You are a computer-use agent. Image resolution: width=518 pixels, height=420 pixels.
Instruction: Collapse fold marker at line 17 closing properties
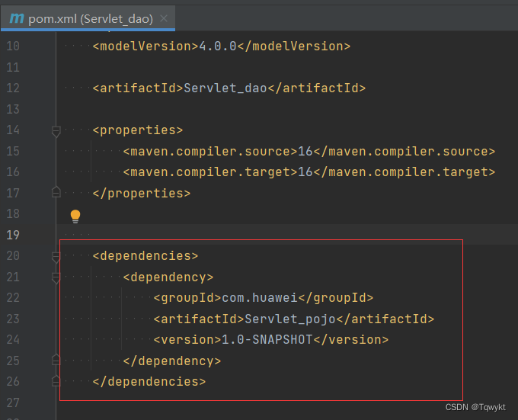(x=56, y=192)
